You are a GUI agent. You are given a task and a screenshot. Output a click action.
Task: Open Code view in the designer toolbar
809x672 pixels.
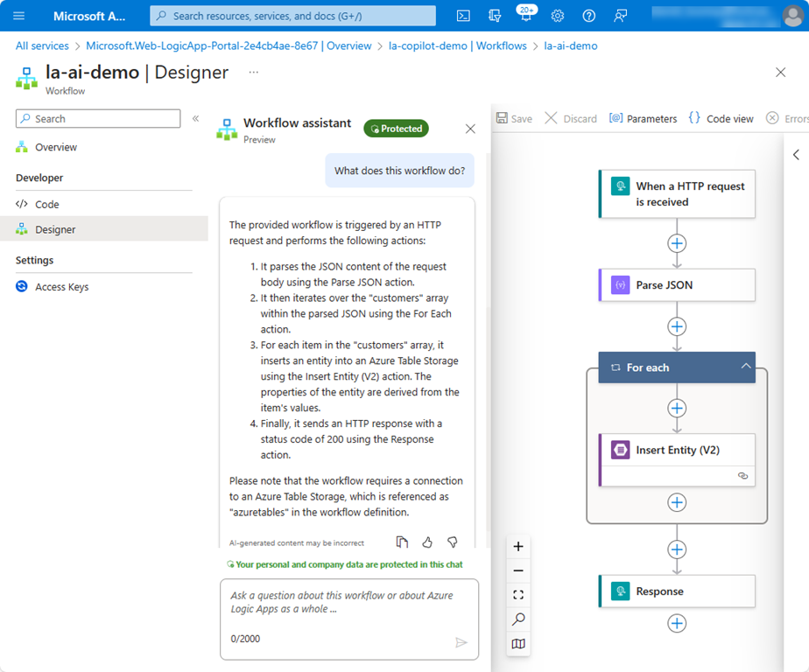click(x=721, y=119)
